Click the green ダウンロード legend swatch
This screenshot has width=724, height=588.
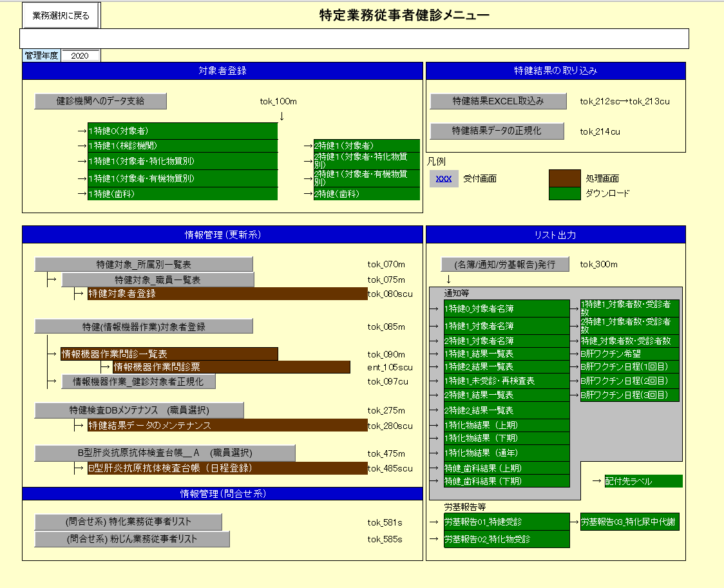(x=565, y=193)
